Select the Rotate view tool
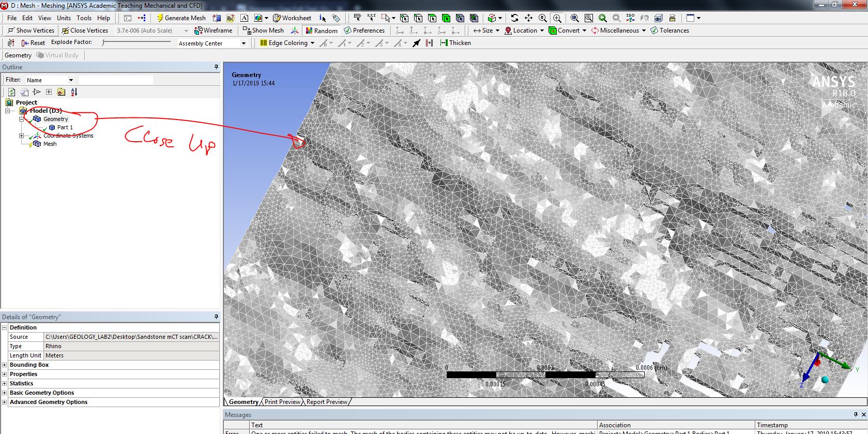The width and height of the screenshot is (868, 434). point(514,18)
